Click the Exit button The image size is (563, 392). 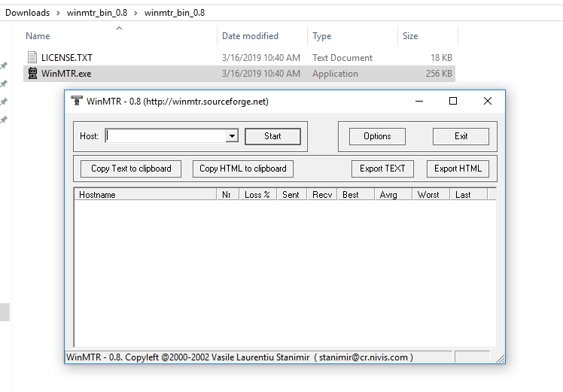pos(461,136)
